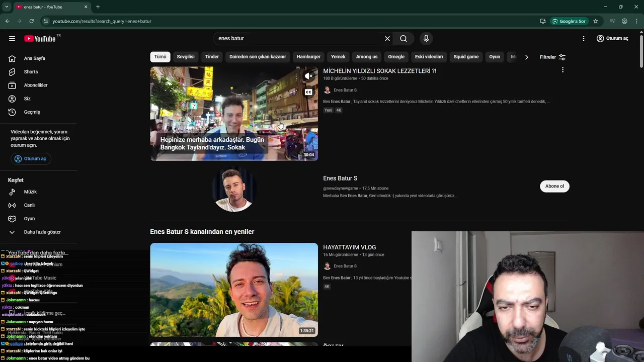Open the HAYATTAYIM VLOG video thumbnail
Image resolution: width=644 pixels, height=362 pixels.
(234, 290)
